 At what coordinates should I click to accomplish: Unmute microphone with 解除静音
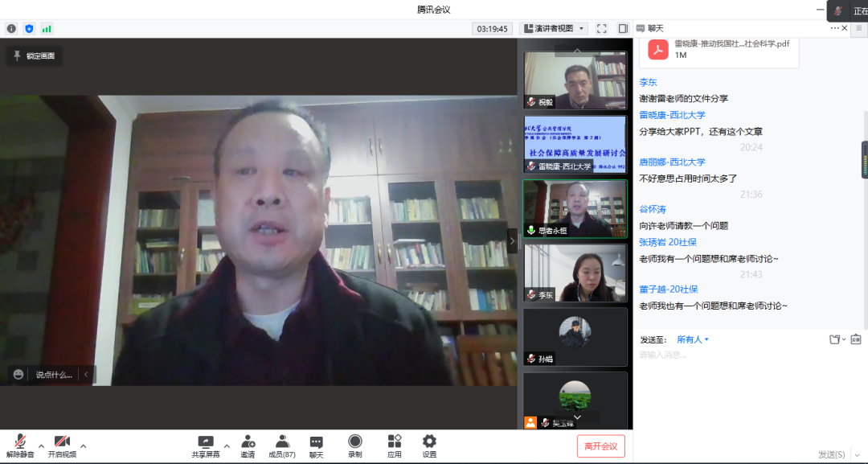click(x=20, y=446)
